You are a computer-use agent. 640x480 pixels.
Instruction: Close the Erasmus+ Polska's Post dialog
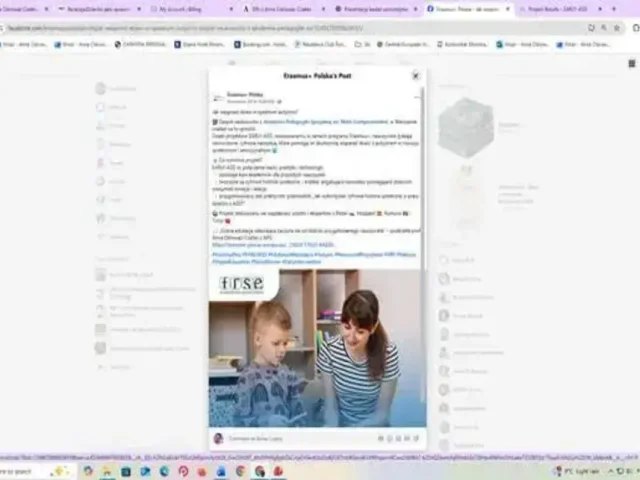(x=416, y=76)
